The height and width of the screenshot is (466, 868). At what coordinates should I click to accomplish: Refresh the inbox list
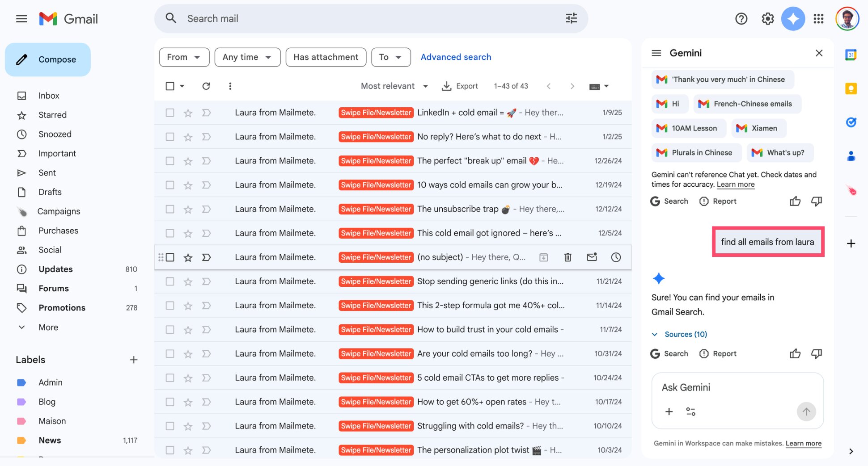[206, 86]
